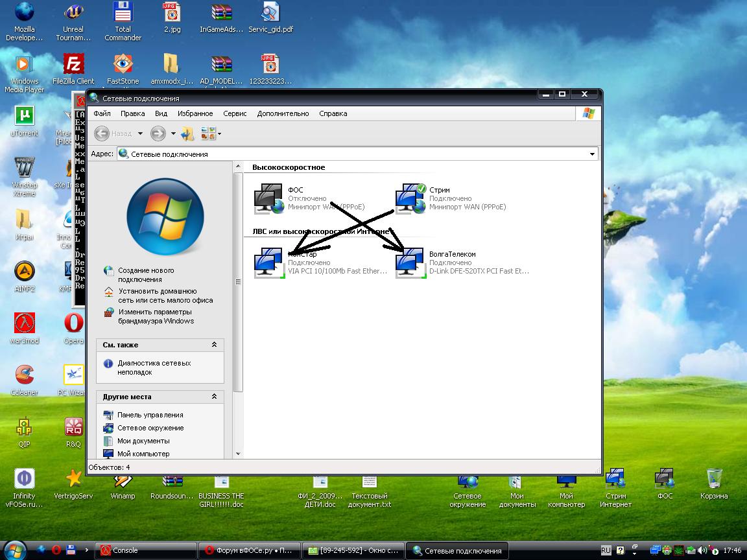
Task: Open the ФОС PPPoE connection icon
Action: 268,199
